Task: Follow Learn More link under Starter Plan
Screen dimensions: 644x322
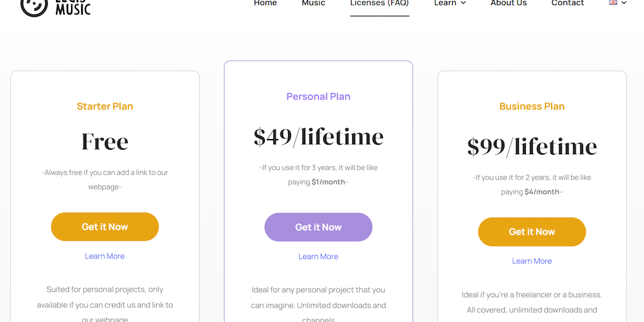Action: point(105,256)
